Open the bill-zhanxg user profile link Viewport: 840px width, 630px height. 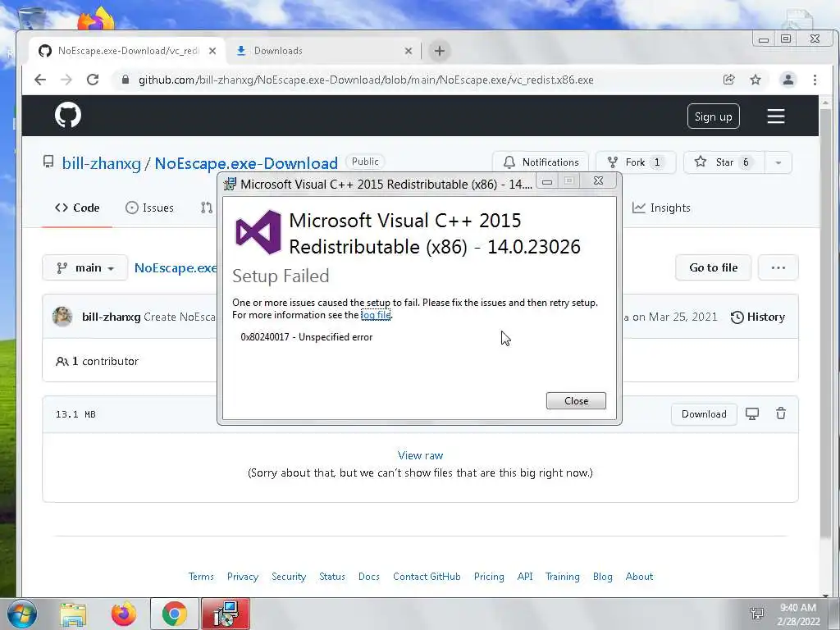[101, 163]
